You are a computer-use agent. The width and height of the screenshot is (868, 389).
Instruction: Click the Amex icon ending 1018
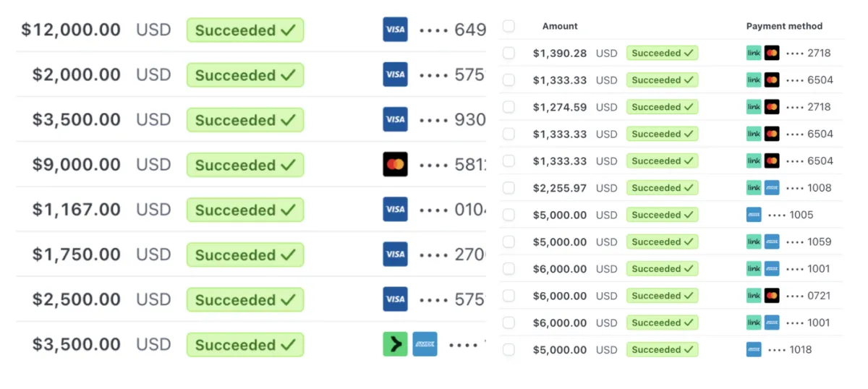coord(754,350)
